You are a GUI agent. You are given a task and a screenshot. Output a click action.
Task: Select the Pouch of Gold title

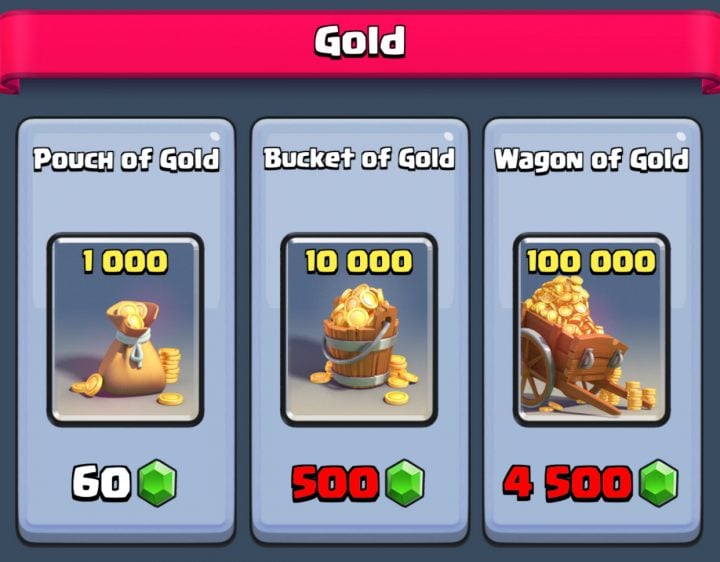[126, 159]
